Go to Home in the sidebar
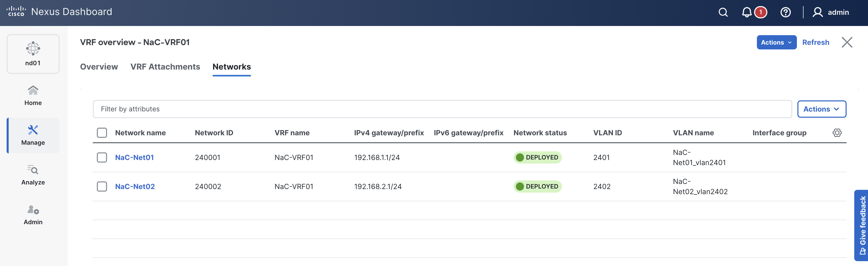This screenshot has width=868, height=266. (33, 96)
